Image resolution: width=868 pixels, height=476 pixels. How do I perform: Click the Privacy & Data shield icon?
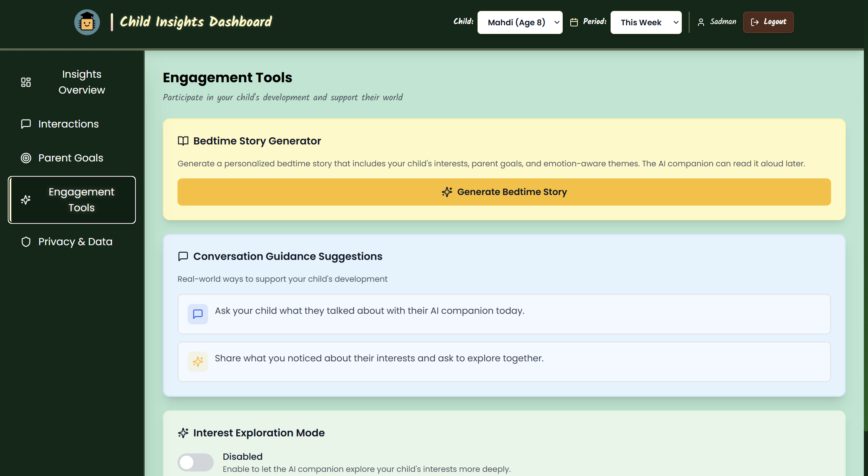[26, 242]
